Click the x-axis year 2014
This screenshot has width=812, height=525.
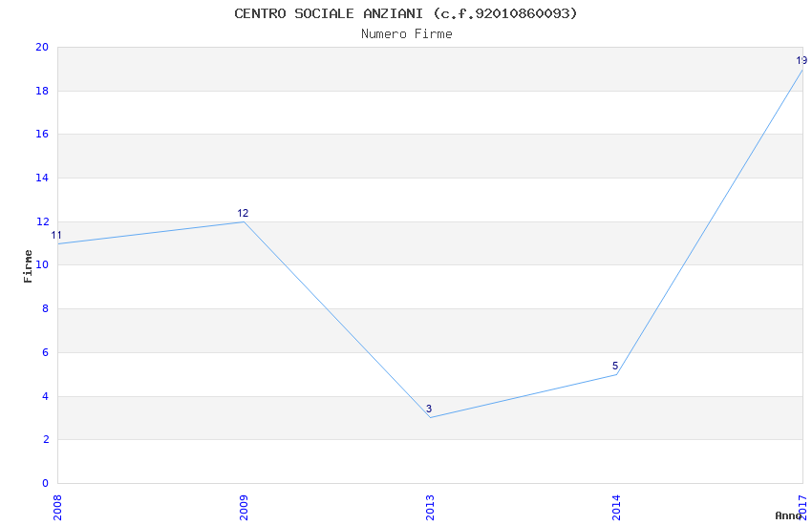tap(616, 508)
